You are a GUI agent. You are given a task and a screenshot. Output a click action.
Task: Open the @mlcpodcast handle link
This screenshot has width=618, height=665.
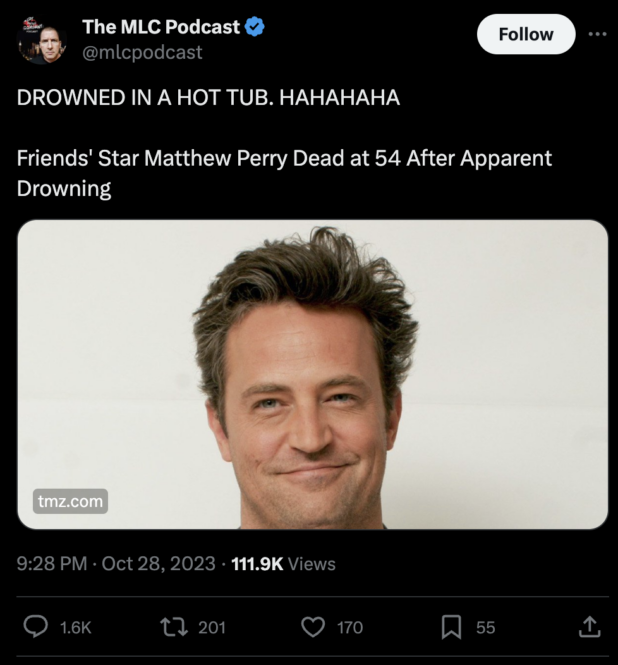[141, 52]
